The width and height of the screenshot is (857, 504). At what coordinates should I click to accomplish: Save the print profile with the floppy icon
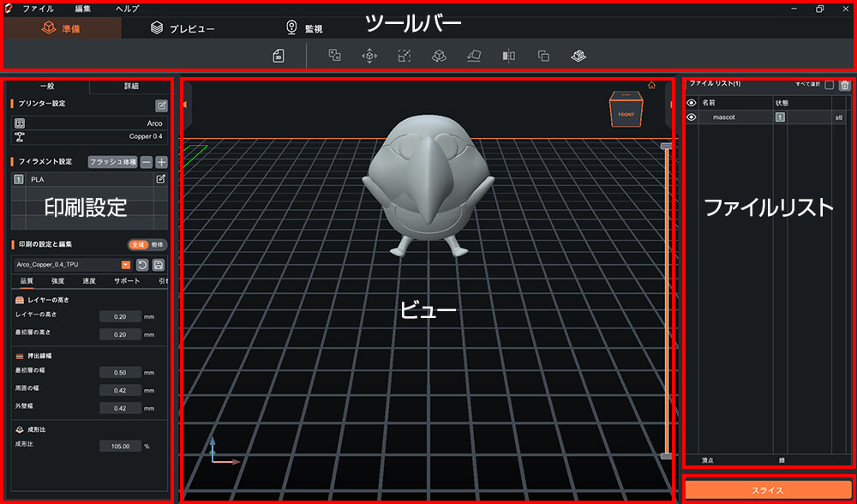[x=159, y=265]
